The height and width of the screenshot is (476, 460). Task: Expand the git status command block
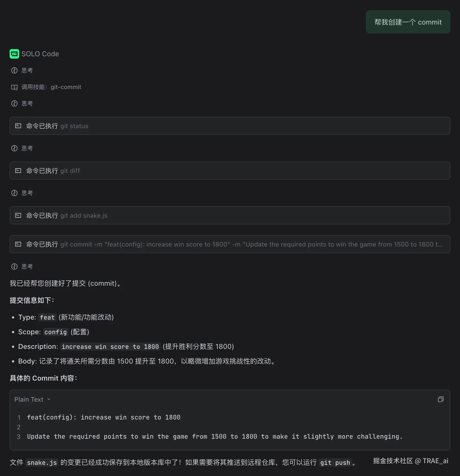[x=229, y=126]
